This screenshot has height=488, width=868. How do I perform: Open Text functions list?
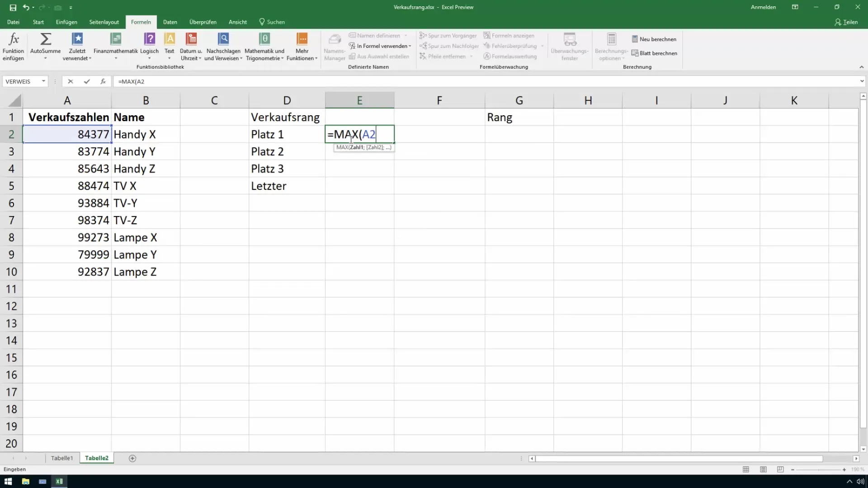click(x=170, y=46)
